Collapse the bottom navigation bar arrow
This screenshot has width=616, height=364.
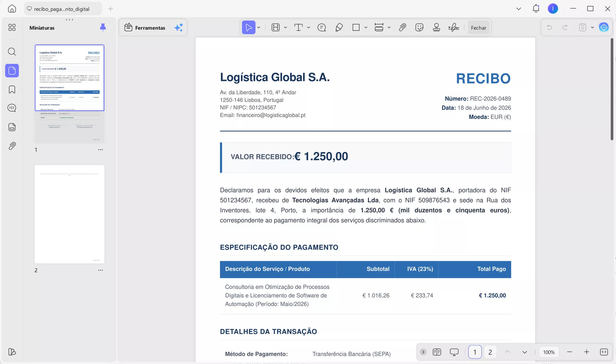pos(423,352)
